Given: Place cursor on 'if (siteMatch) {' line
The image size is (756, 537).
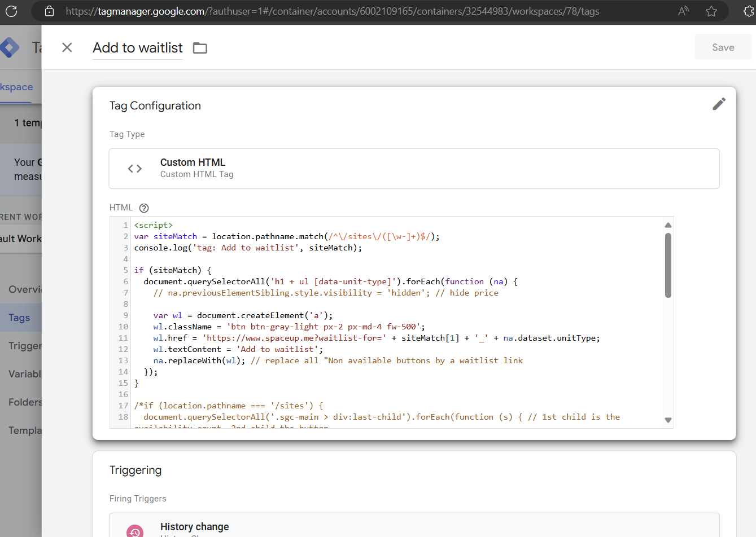Looking at the screenshot, I should pos(173,270).
